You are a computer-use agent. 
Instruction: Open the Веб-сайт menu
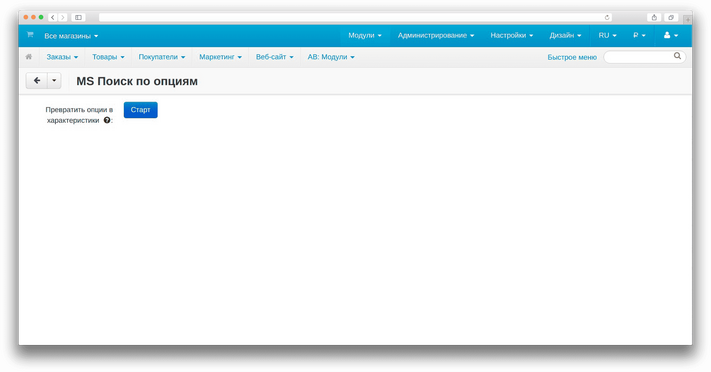click(274, 57)
